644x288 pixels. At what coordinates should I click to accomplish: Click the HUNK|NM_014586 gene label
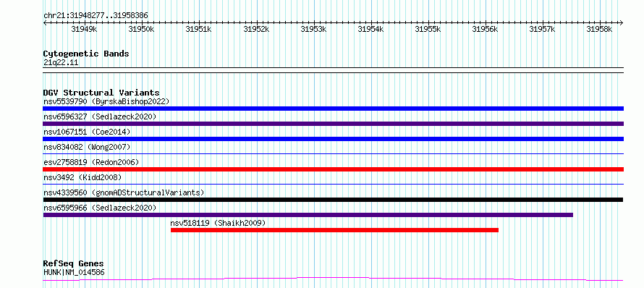tap(74, 272)
